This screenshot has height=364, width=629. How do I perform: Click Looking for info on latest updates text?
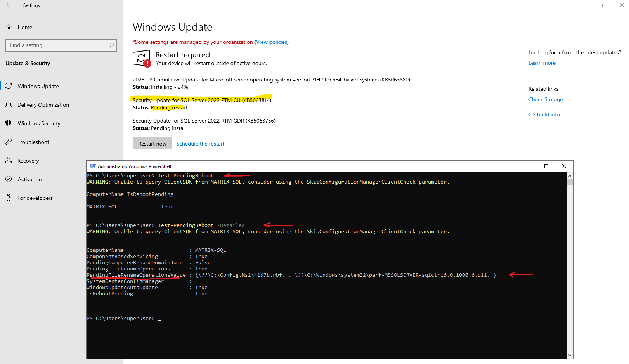point(575,52)
